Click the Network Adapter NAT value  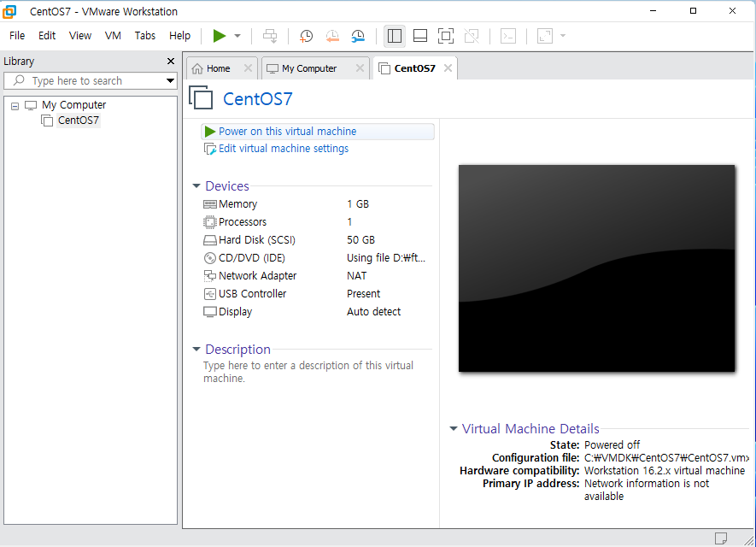tap(356, 276)
